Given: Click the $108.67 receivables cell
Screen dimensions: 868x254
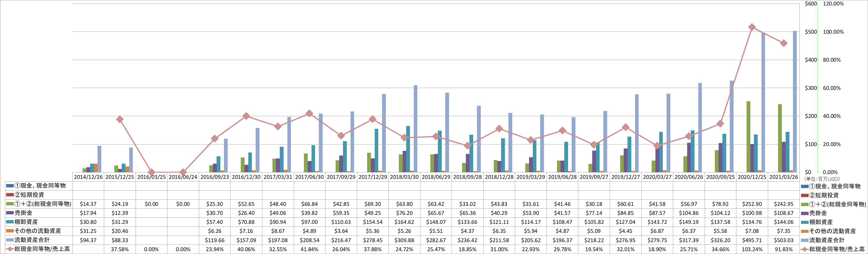Looking at the screenshot, I should (784, 213).
